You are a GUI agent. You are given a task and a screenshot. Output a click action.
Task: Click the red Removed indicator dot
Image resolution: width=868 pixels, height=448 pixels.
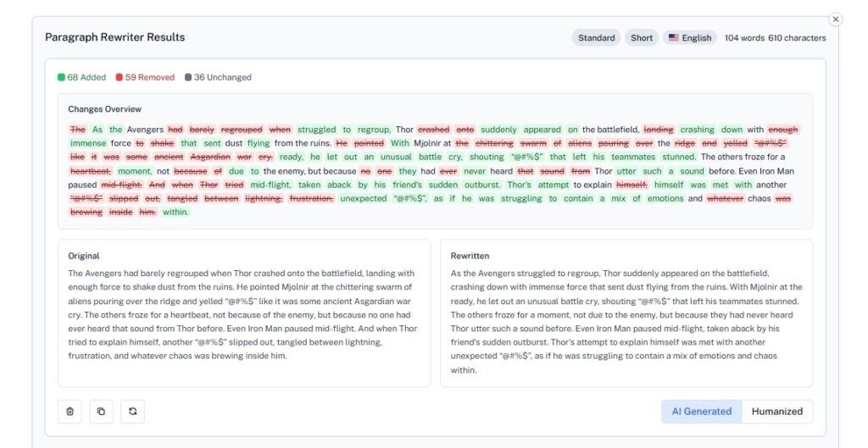click(120, 77)
